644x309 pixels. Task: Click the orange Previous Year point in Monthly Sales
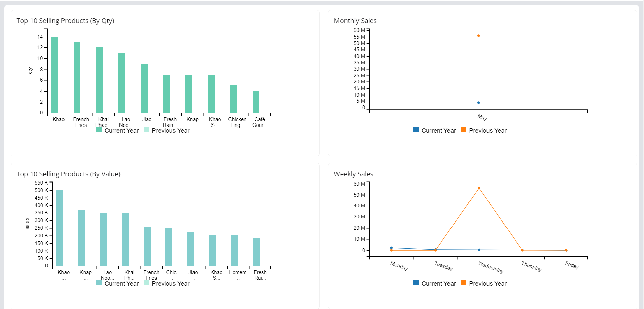point(478,36)
